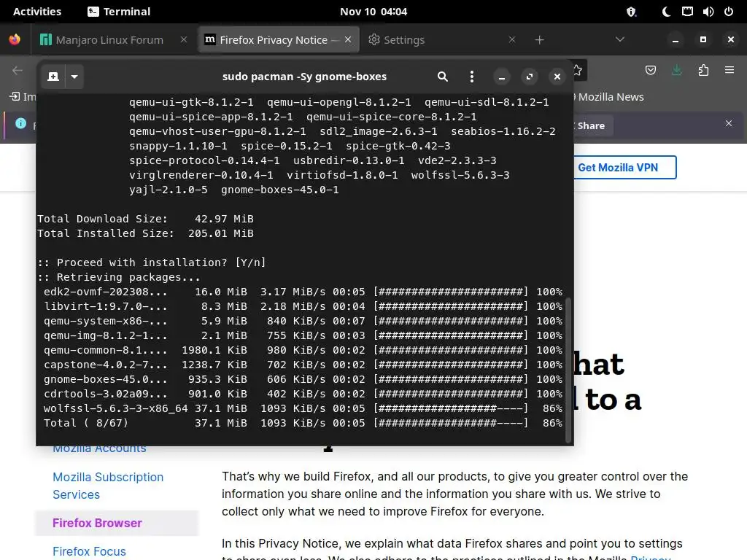The image size is (747, 560).
Task: Click the shield tray icon in top bar
Action: tap(631, 12)
